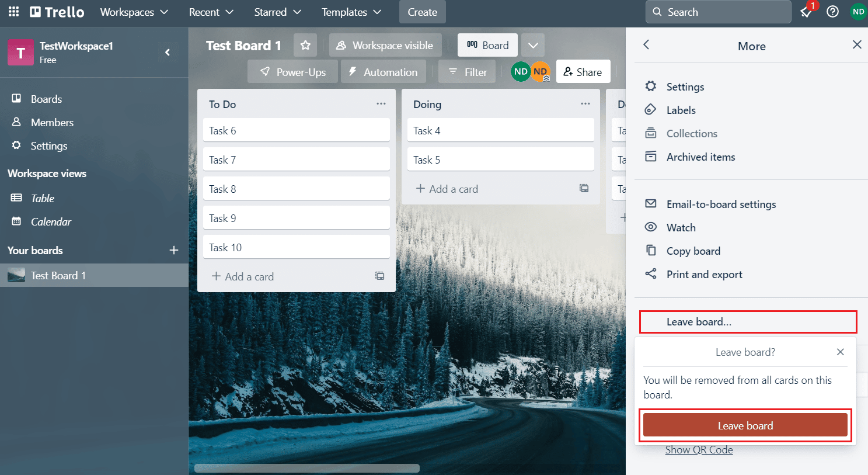This screenshot has height=475, width=868.
Task: Click the orange ND member avatar
Action: click(541, 72)
